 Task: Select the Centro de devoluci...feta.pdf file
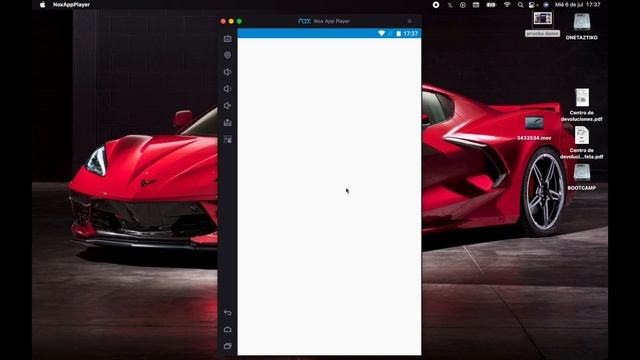[x=582, y=142]
